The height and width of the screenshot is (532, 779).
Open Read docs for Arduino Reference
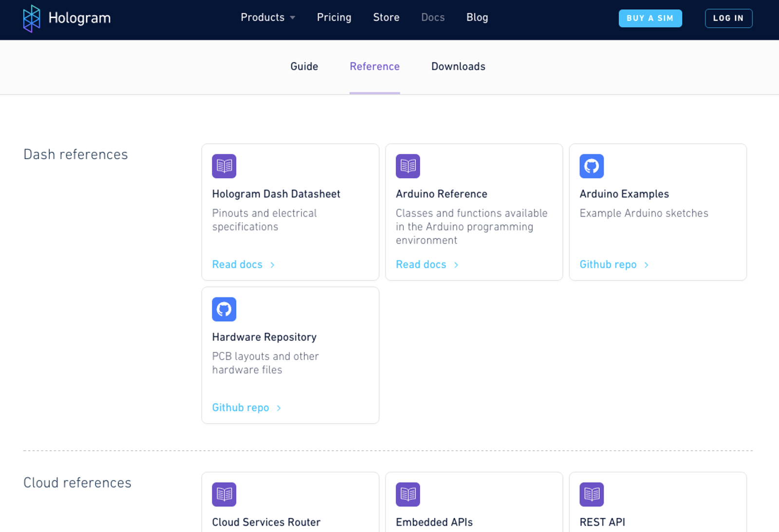coord(421,265)
